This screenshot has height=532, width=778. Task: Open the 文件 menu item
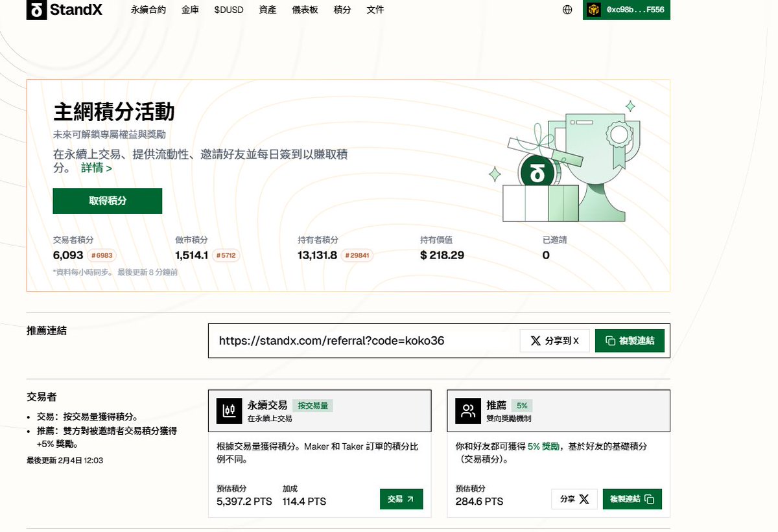[375, 10]
